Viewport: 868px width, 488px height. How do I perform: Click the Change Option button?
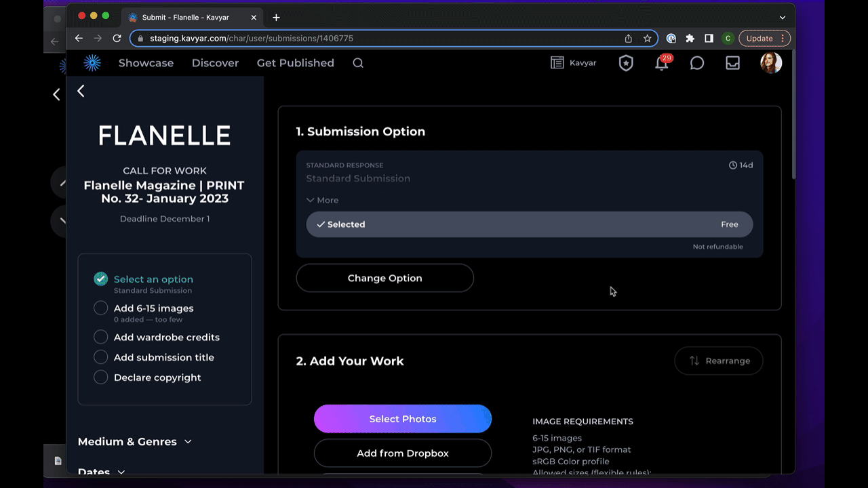[384, 278]
